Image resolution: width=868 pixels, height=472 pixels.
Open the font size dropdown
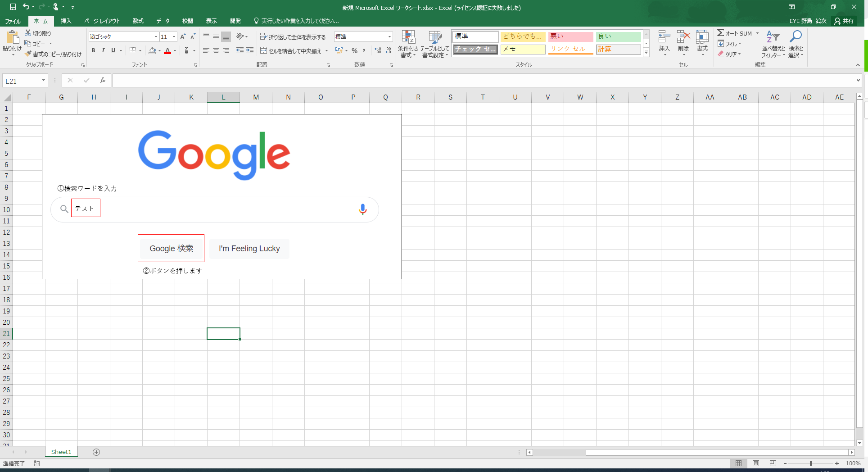coord(174,37)
